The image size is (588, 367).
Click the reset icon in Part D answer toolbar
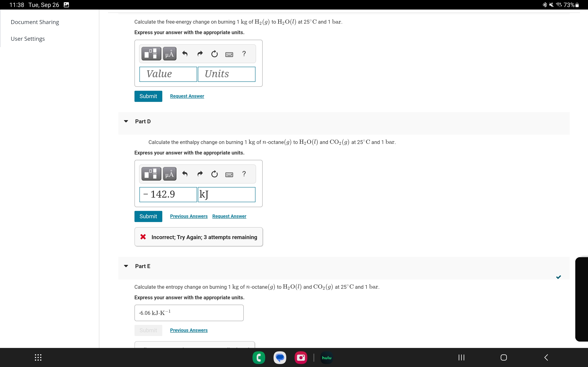point(214,174)
